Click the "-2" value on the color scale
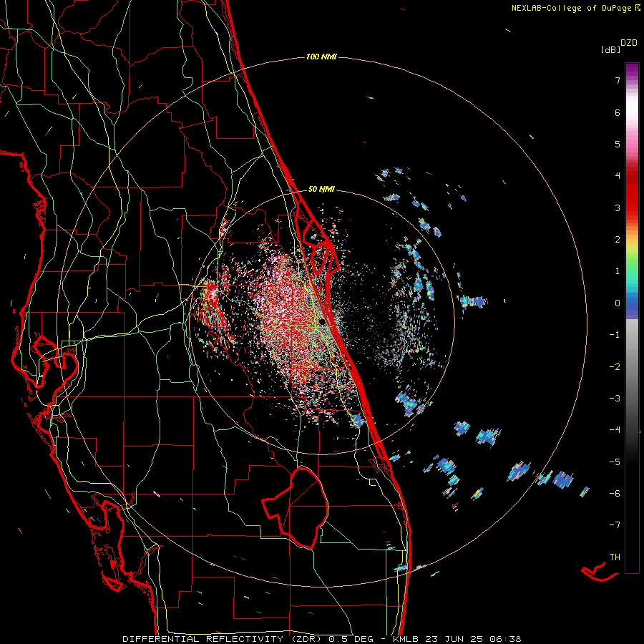644x644 pixels. point(615,367)
